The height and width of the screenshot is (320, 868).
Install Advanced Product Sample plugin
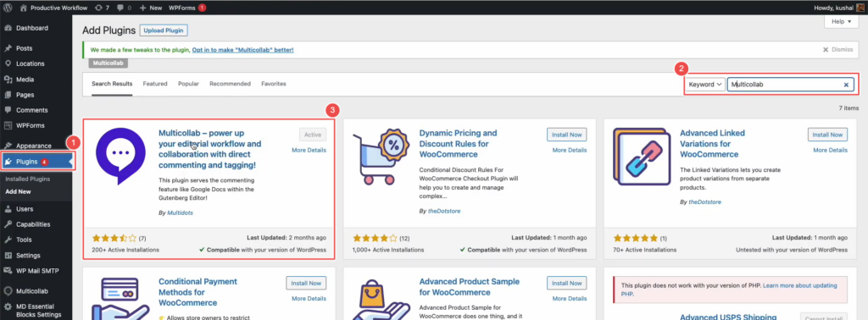tap(567, 283)
